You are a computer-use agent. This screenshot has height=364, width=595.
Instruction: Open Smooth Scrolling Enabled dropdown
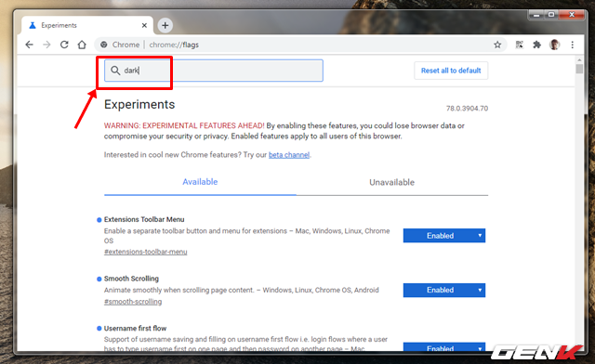(x=444, y=290)
